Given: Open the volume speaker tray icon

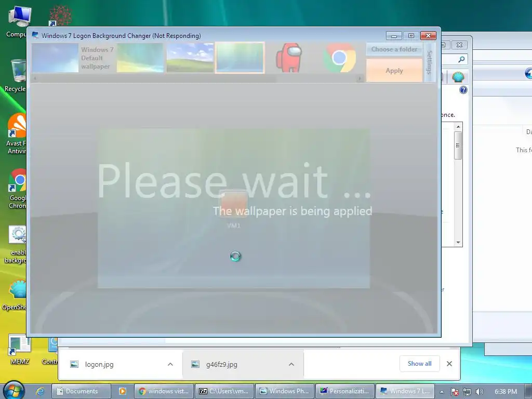Looking at the screenshot, I should (479, 392).
